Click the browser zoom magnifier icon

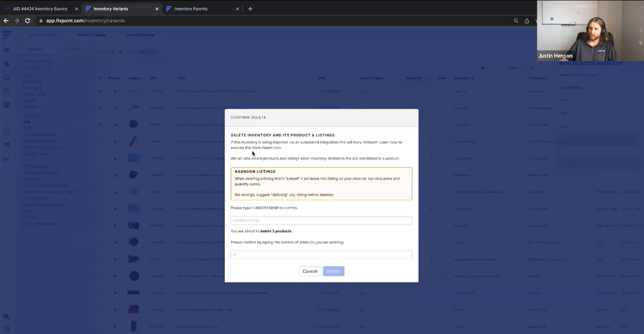tap(516, 21)
